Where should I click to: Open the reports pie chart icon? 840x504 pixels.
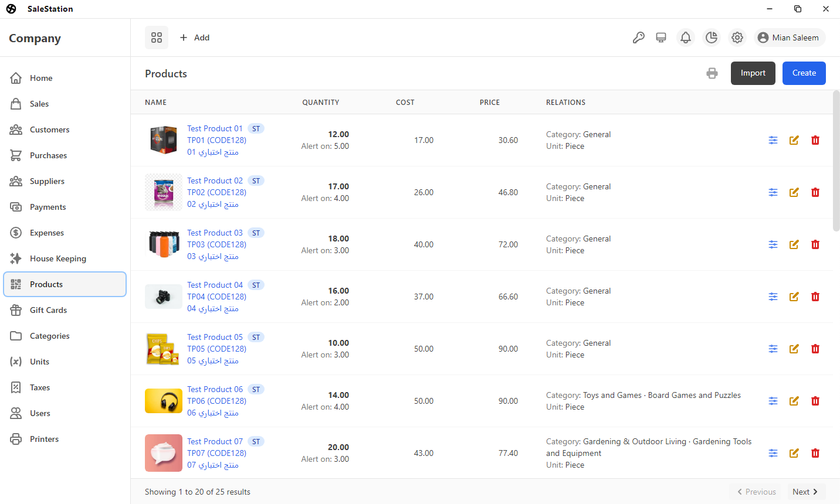(x=712, y=37)
